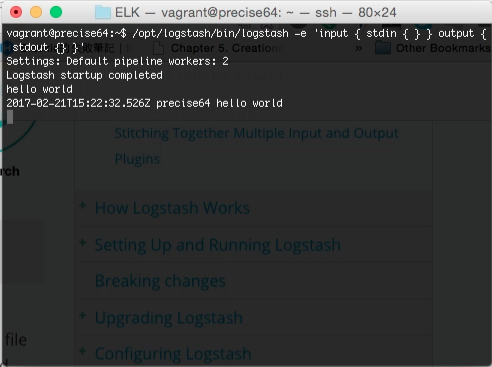492x367 pixels.
Task: Click the timestamped precise64 hello world line
Action: pyautogui.click(x=144, y=103)
